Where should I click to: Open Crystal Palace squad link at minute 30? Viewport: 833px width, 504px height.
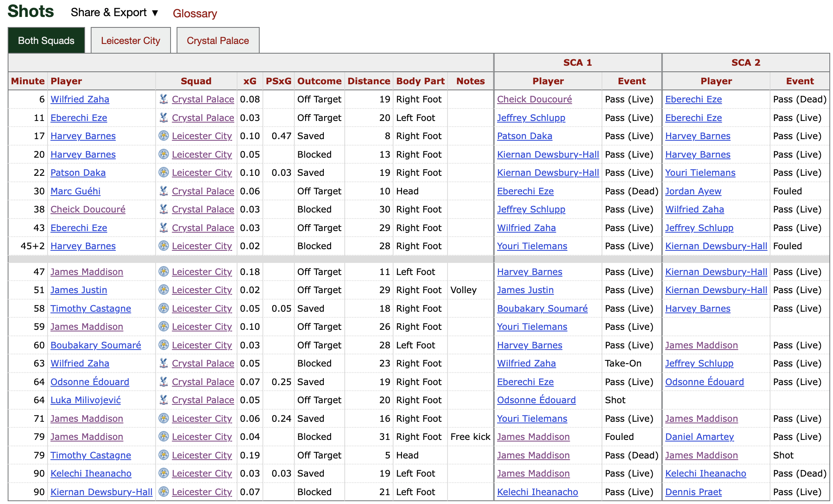203,191
